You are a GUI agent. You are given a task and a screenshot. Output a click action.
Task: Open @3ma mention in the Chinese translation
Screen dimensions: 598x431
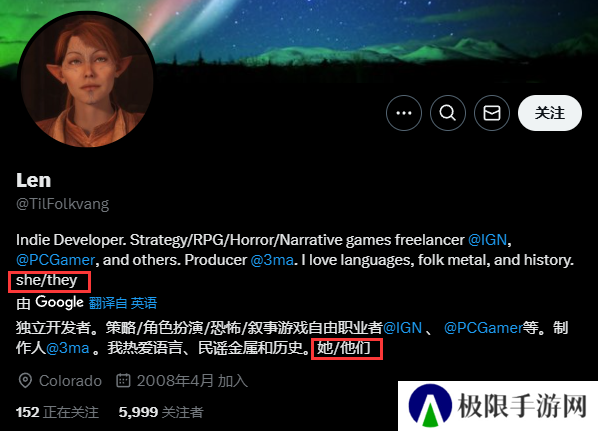click(x=68, y=348)
